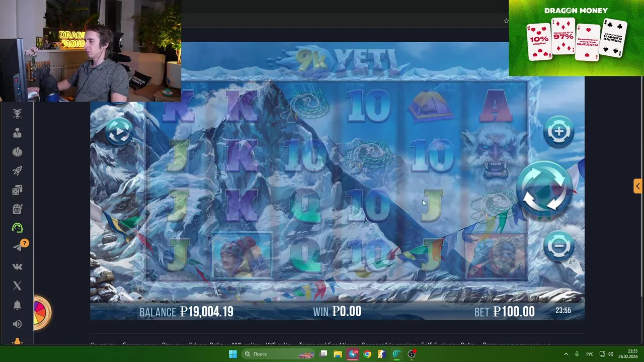Open the profile icon in the sidebar
Viewport: 644px width, 362px height.
pos(17,133)
